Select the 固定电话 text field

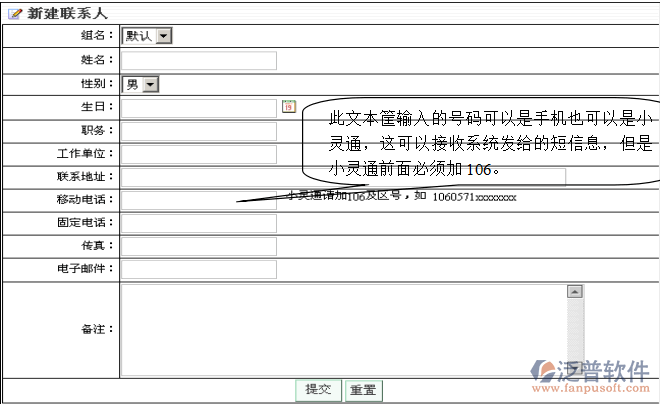pos(198,223)
